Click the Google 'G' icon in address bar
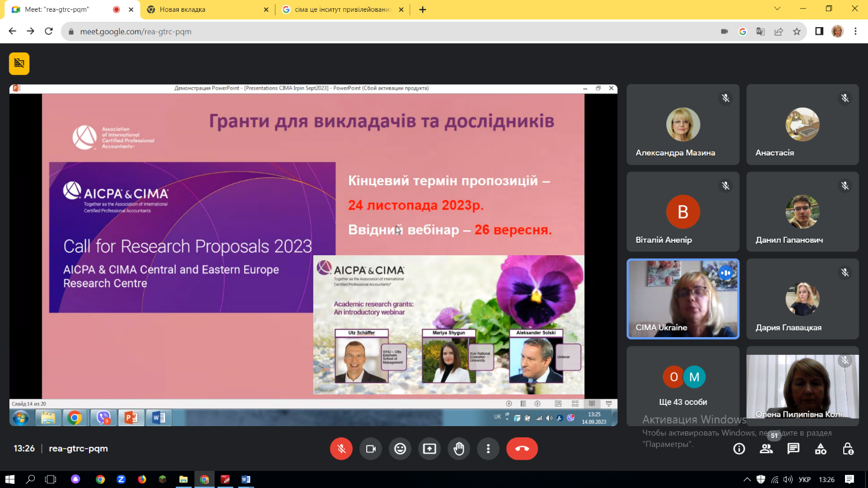This screenshot has height=488, width=868. (742, 32)
